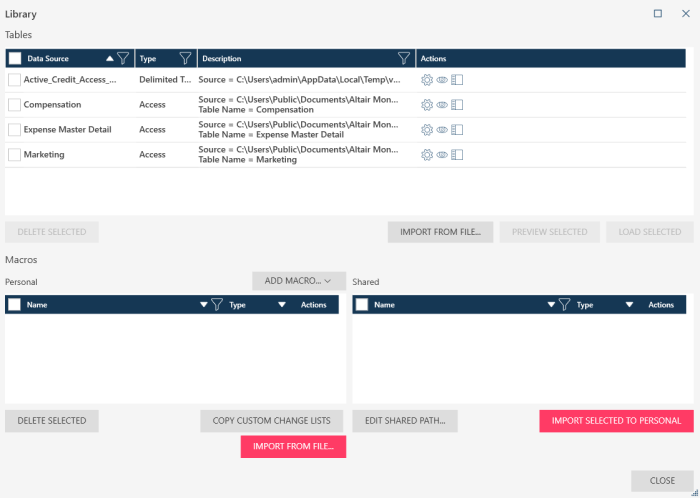
Task: Check the Compensation table checkbox
Action: (14, 104)
